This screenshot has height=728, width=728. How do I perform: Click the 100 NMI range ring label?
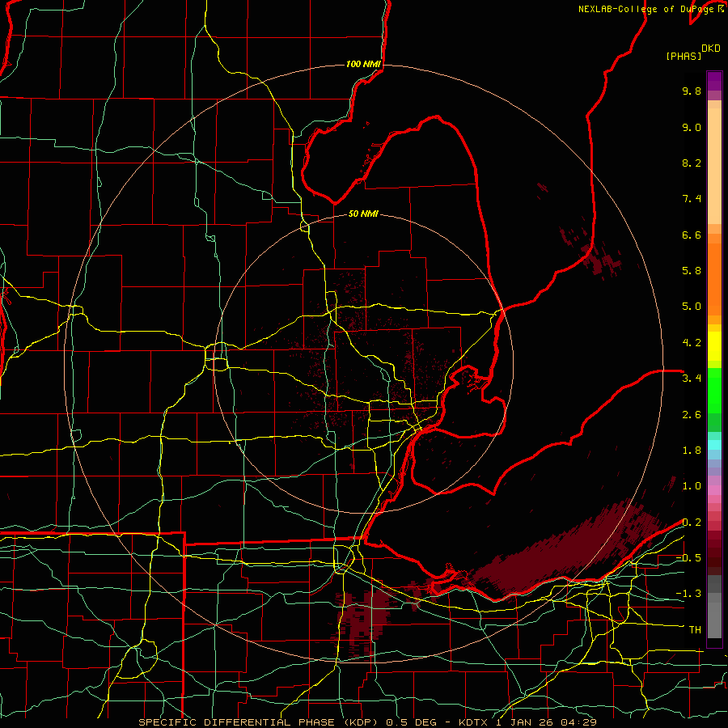pyautogui.click(x=363, y=64)
